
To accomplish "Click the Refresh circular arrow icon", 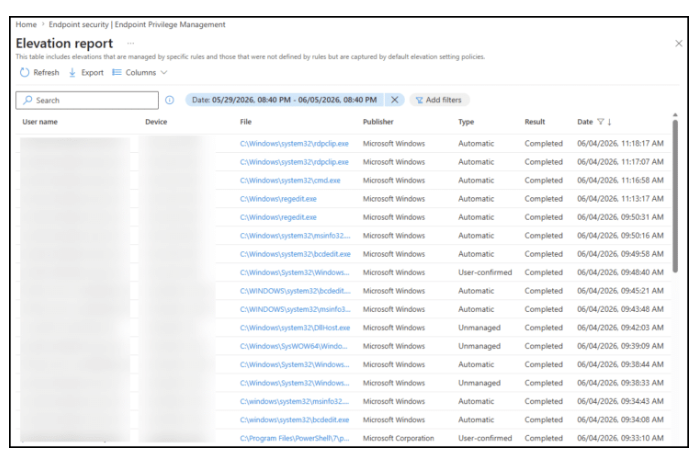I will pyautogui.click(x=25, y=72).
